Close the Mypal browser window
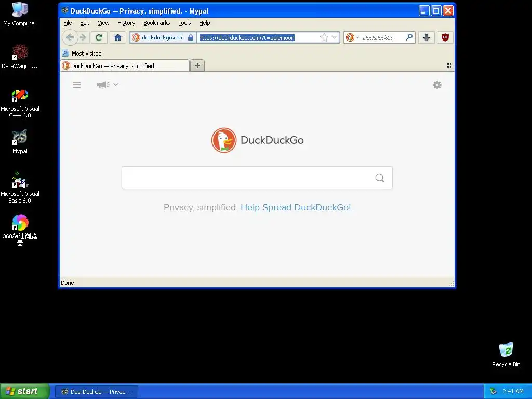The height and width of the screenshot is (399, 532). (x=448, y=11)
